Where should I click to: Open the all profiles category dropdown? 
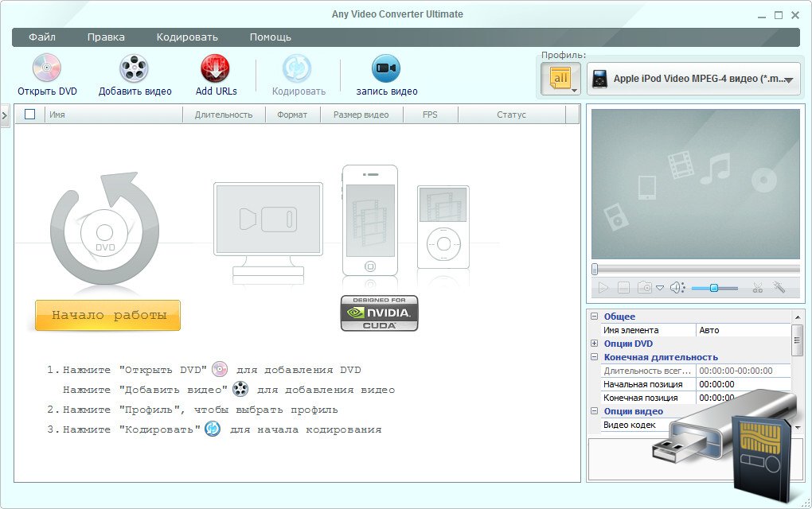click(x=560, y=79)
